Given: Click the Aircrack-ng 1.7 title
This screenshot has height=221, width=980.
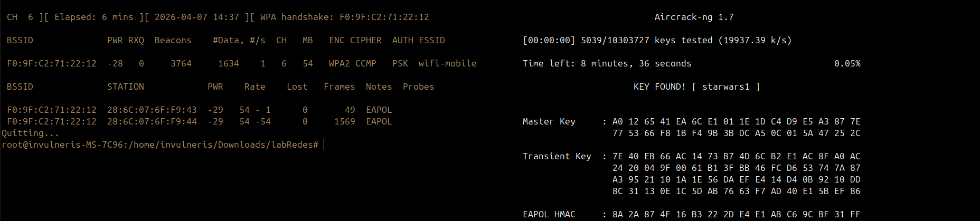Looking at the screenshot, I should 694,17.
